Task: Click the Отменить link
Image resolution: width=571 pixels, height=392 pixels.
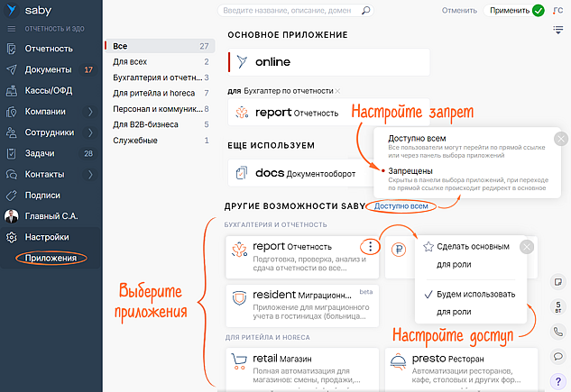Action: [x=460, y=11]
